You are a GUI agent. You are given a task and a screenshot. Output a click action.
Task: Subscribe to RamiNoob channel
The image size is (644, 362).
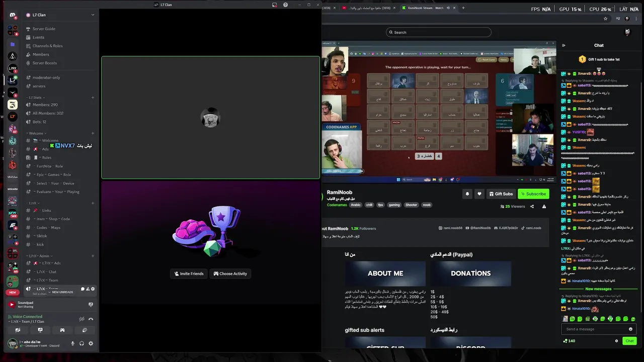pos(533,194)
